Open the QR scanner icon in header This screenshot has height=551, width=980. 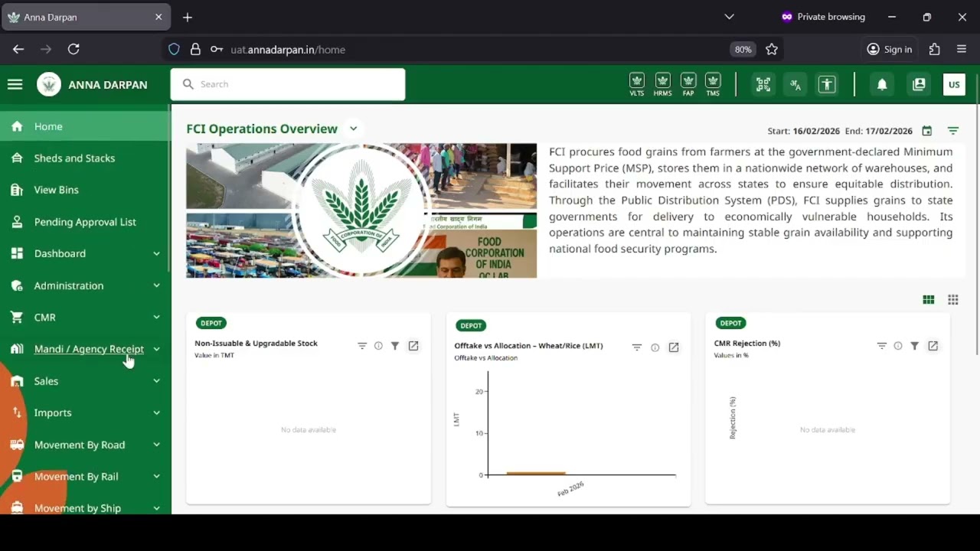[763, 84]
